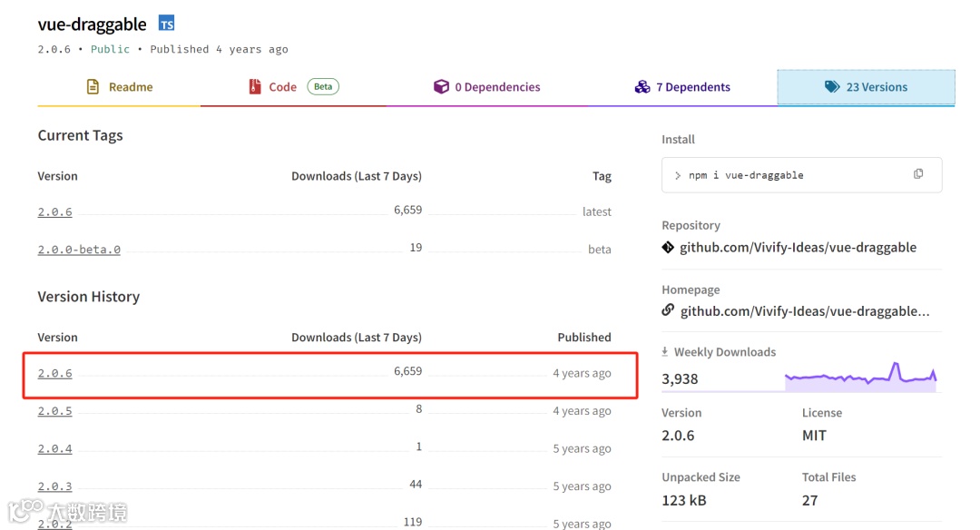Click the 'beta' tag text

pyautogui.click(x=600, y=250)
